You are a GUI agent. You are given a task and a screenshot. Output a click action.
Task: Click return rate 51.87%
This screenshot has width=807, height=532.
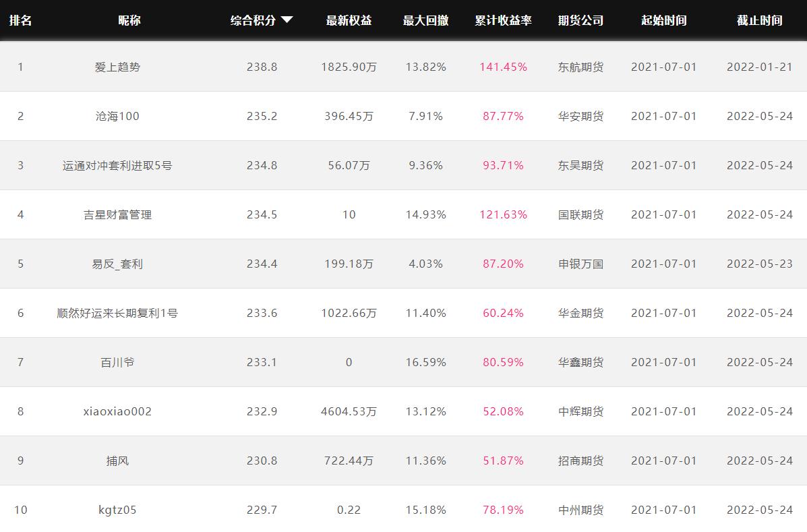(x=504, y=461)
